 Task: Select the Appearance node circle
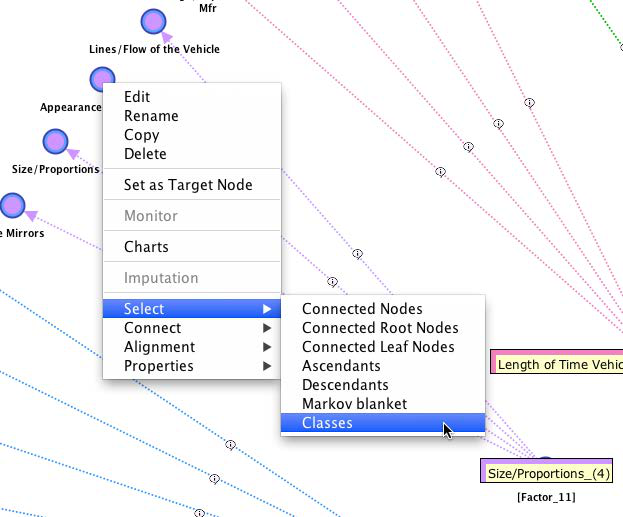click(102, 79)
